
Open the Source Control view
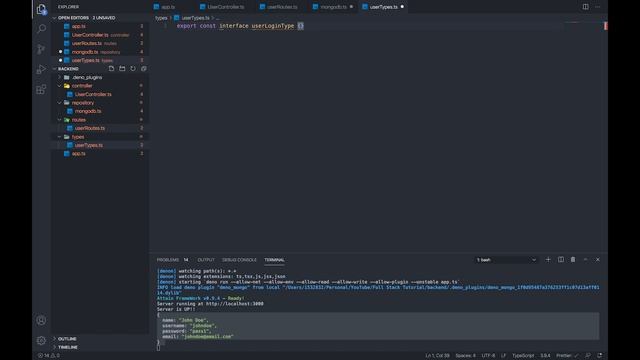tap(41, 49)
